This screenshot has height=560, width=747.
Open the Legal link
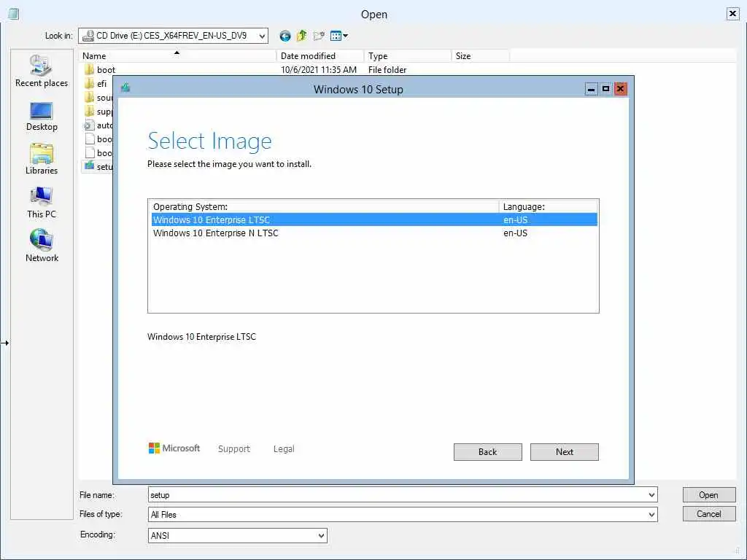tap(284, 448)
